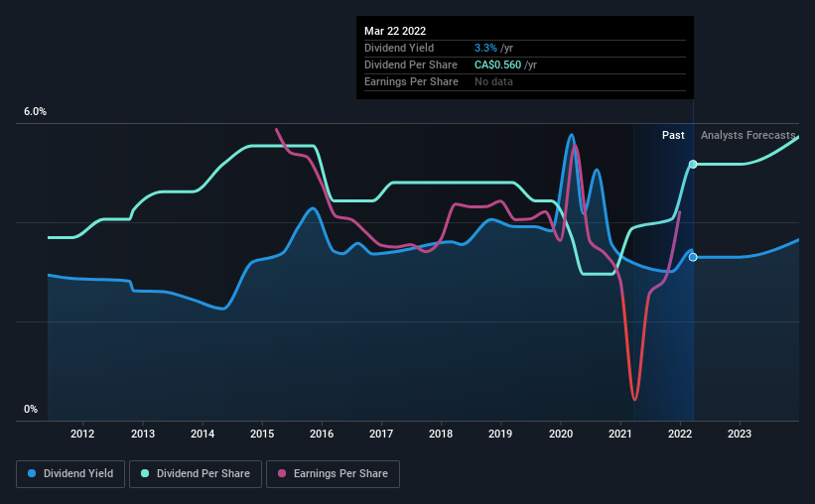Viewport: 815px width, 504px height.
Task: Click the Analysts Forecasts label
Action: click(x=747, y=135)
